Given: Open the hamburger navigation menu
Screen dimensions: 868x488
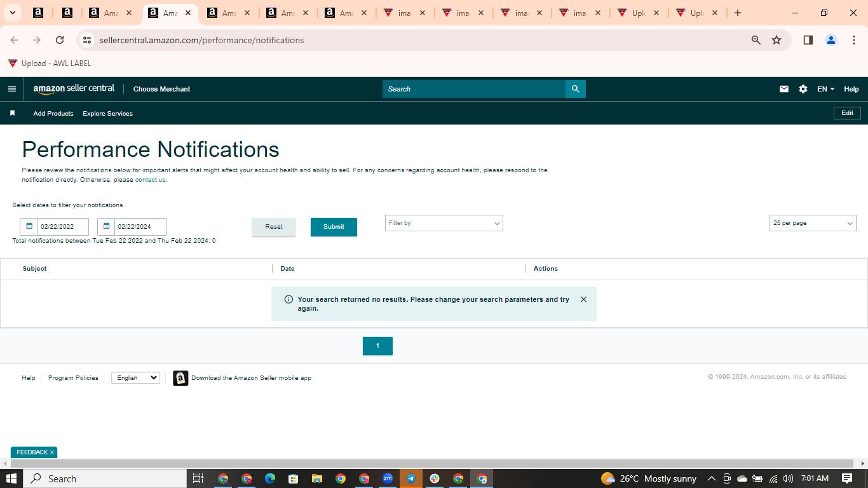Looking at the screenshot, I should (x=12, y=89).
